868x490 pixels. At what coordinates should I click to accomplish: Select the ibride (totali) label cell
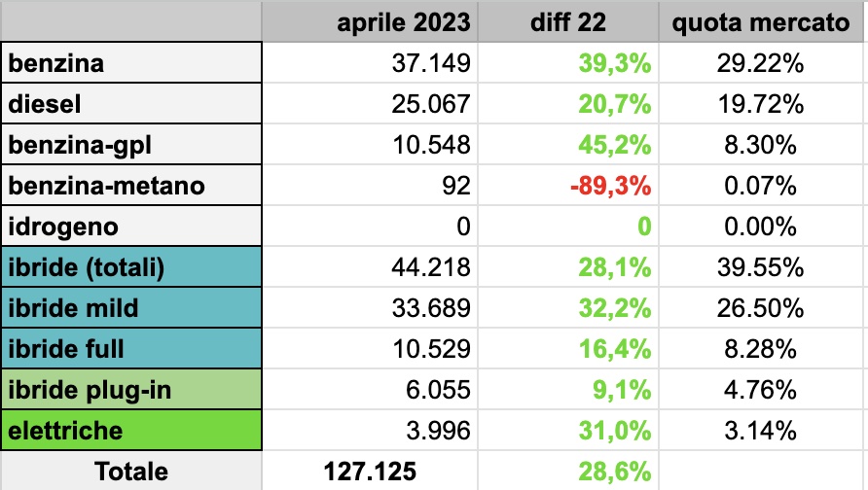pos(131,267)
